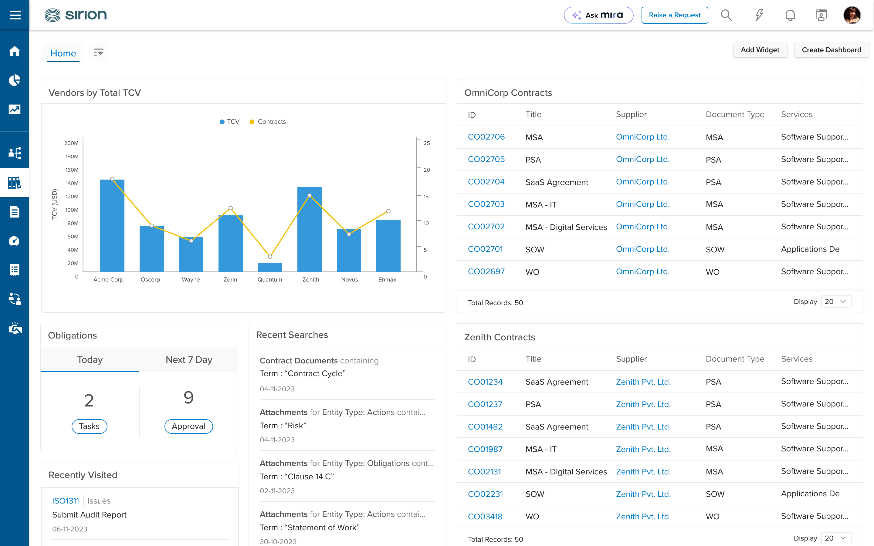This screenshot has height=546, width=874.
Task: Click the Ask Mira button
Action: [x=599, y=15]
